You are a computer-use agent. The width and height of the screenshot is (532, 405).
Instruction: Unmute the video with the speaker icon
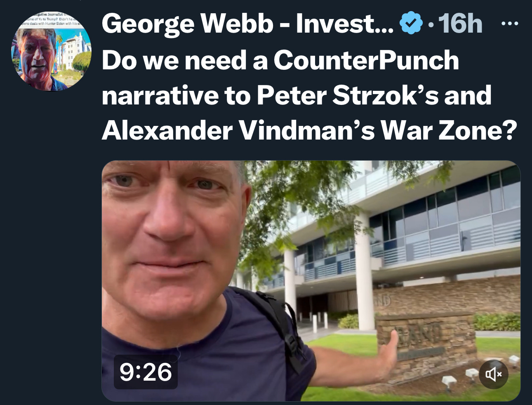click(x=493, y=374)
